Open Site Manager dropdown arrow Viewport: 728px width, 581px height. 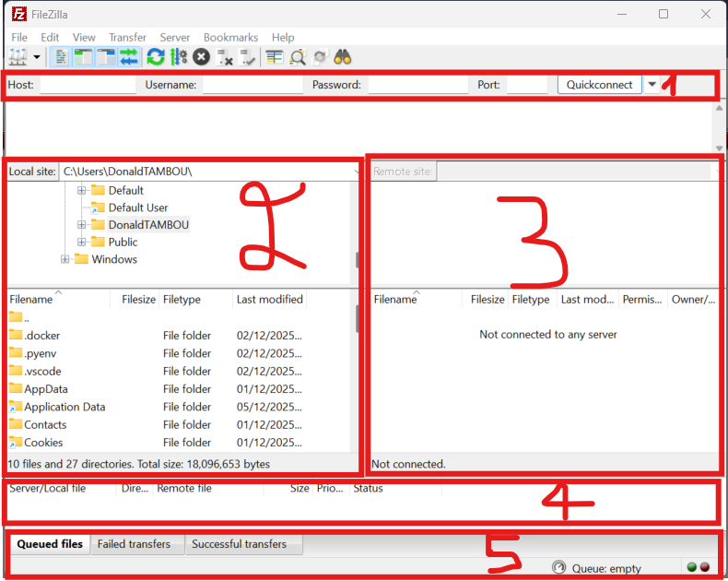[x=37, y=57]
